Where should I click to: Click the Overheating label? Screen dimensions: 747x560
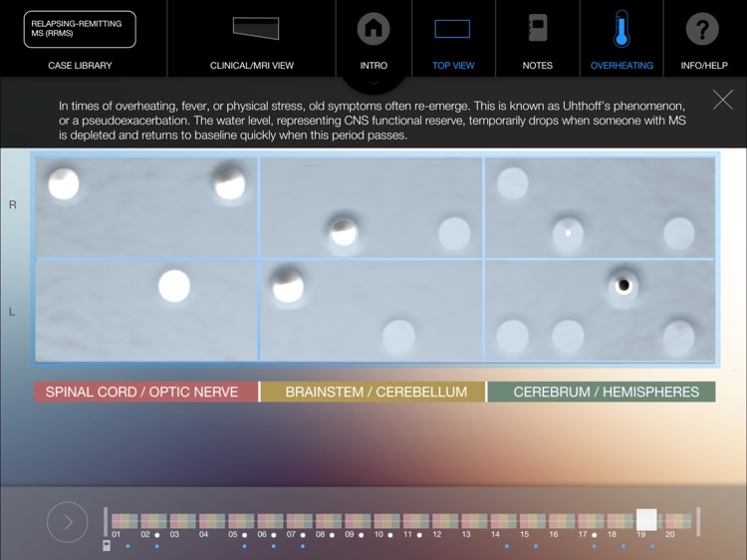coord(622,66)
